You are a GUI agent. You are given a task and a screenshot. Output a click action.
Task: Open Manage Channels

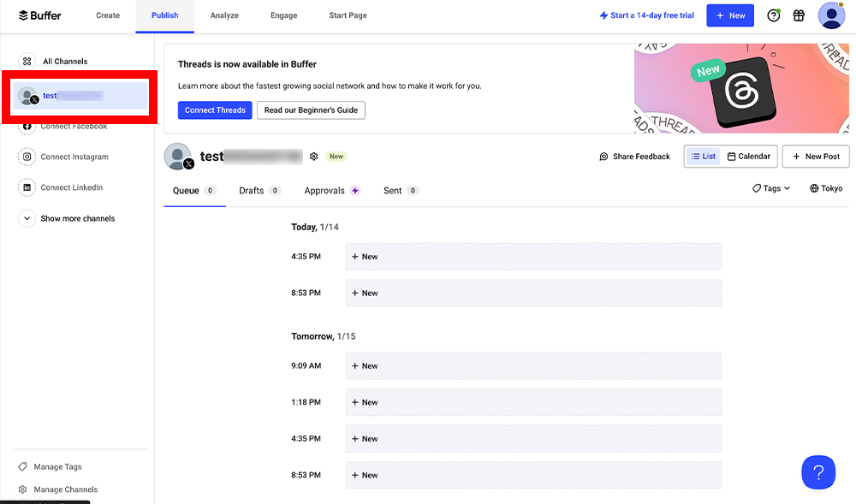pos(66,489)
